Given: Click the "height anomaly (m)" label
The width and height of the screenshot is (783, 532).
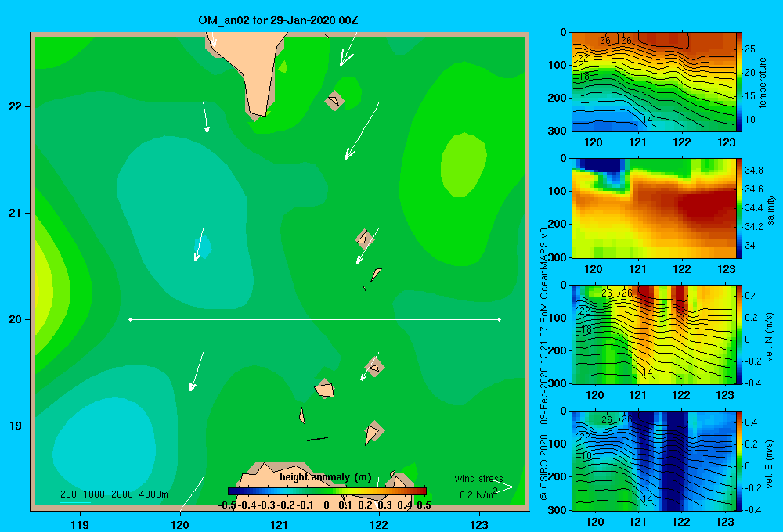Looking at the screenshot, I should click(x=326, y=477).
